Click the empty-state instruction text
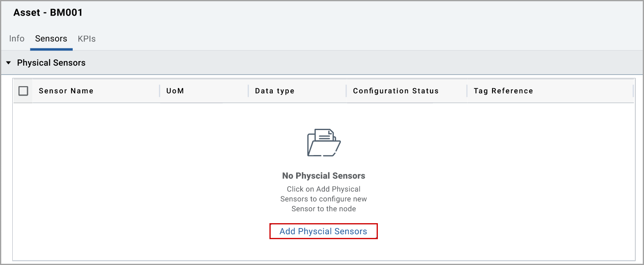The image size is (644, 265). tap(324, 199)
